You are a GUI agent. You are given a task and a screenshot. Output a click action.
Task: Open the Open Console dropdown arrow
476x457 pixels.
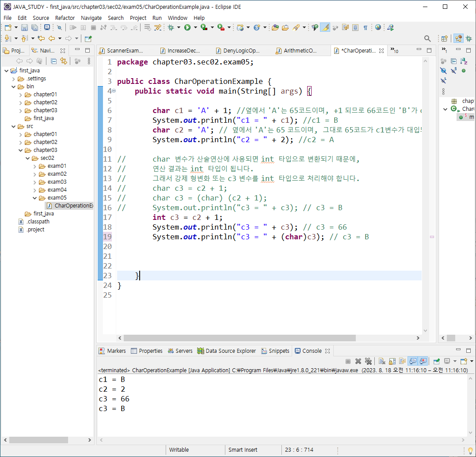click(x=472, y=361)
